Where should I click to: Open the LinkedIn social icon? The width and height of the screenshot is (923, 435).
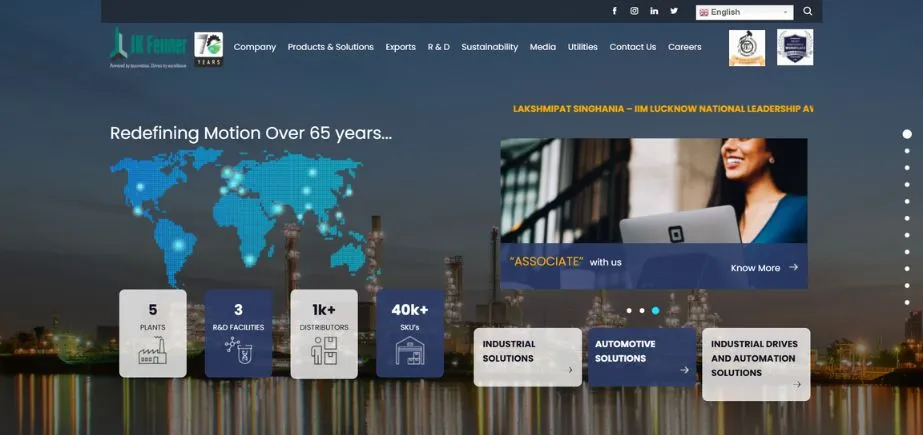(x=654, y=11)
